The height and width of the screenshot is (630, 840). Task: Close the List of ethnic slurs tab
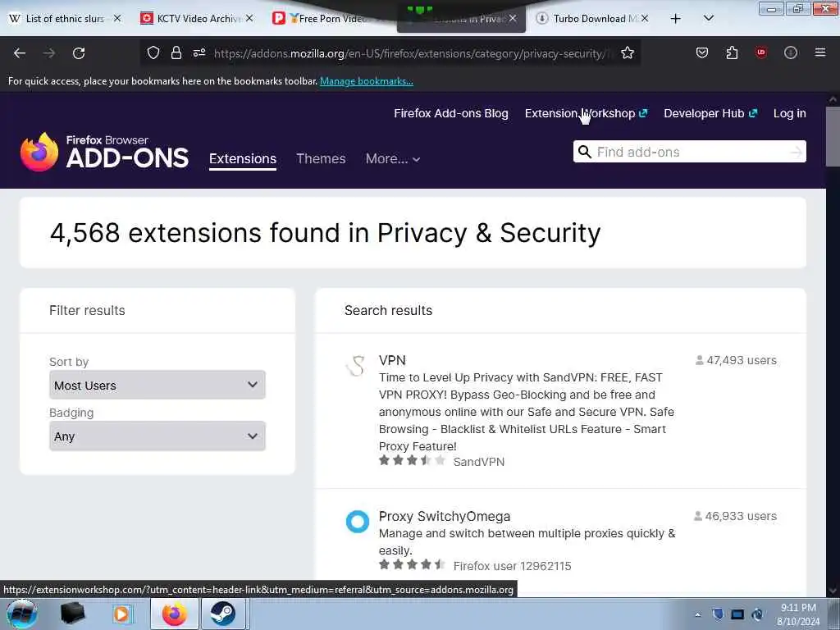click(x=117, y=18)
